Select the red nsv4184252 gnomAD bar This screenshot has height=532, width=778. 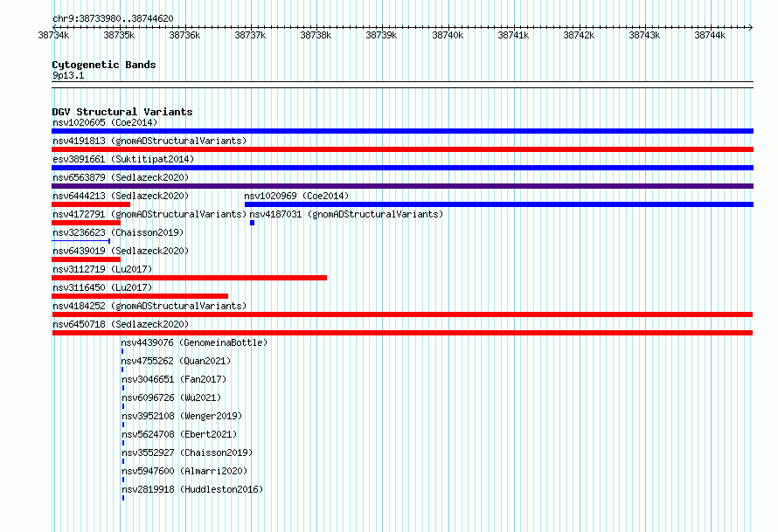click(402, 314)
